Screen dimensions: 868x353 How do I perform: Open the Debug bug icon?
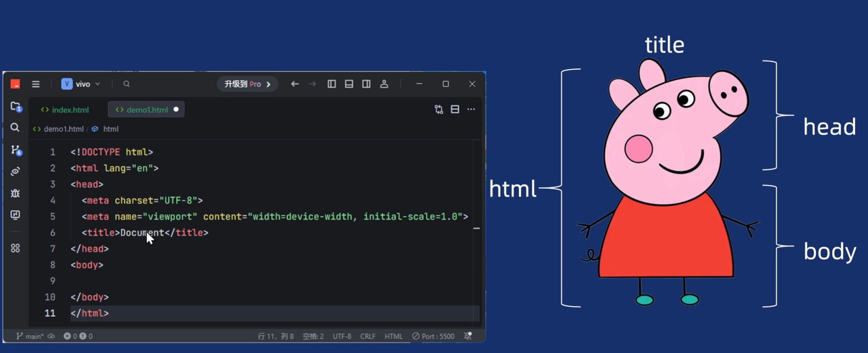[x=15, y=193]
